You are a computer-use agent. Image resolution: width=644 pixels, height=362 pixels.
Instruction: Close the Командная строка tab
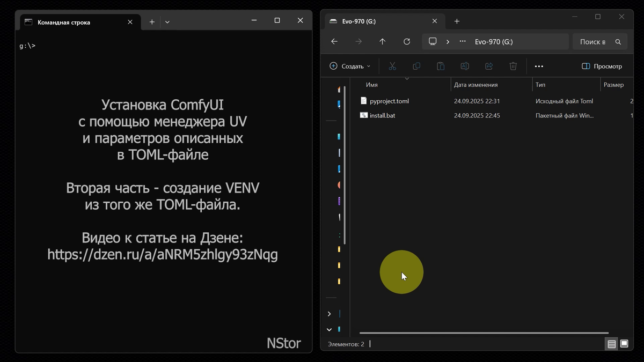coord(130,22)
